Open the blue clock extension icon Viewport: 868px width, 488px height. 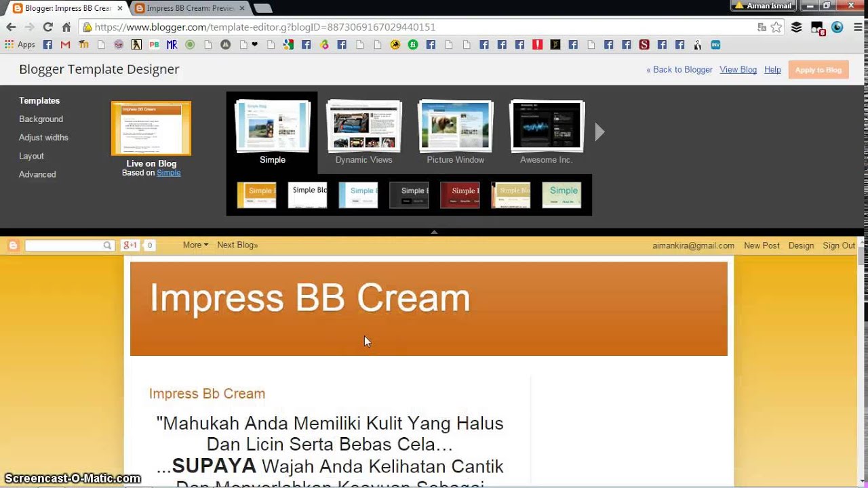coord(837,27)
